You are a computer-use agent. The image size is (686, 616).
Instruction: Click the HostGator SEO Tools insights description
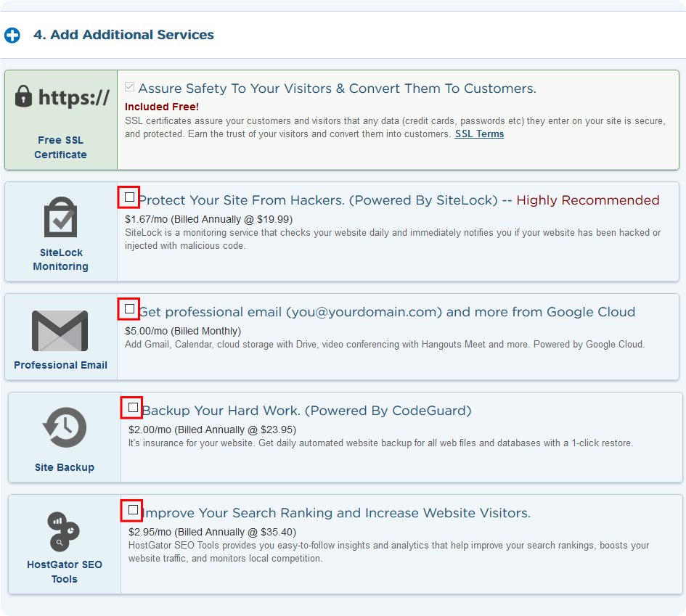(x=388, y=551)
